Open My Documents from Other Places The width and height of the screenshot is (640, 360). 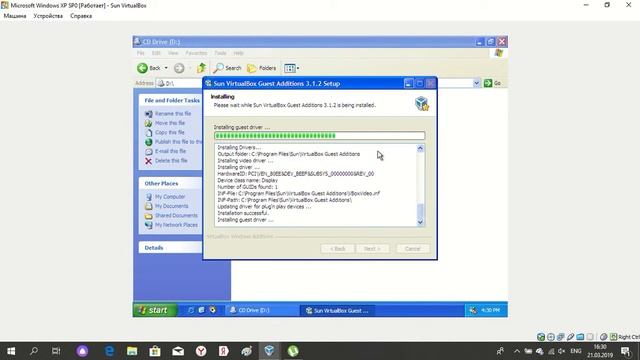(171, 206)
